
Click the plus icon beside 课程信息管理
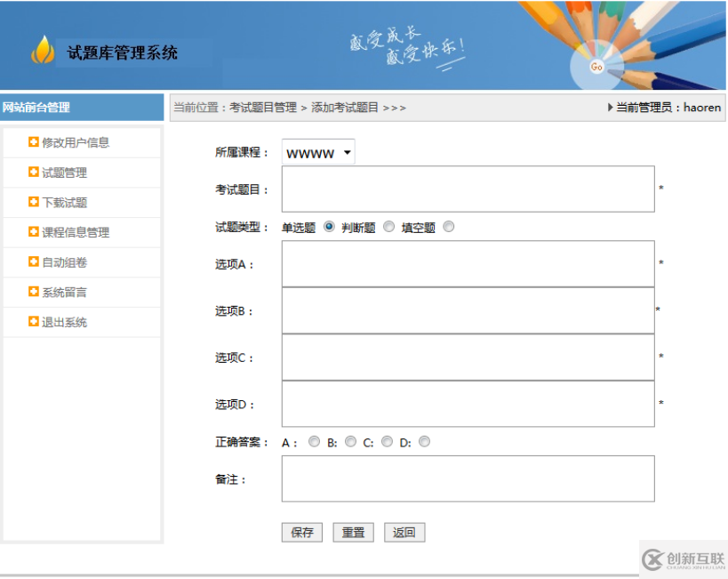coord(34,231)
